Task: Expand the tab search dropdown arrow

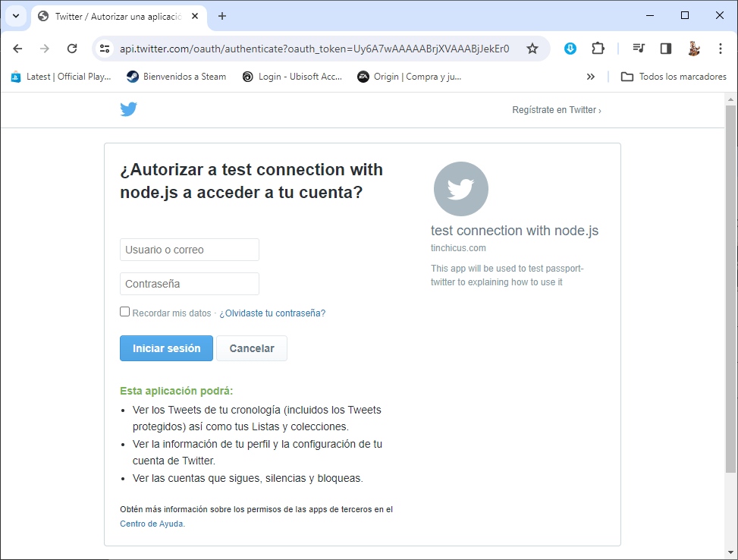Action: [x=16, y=16]
